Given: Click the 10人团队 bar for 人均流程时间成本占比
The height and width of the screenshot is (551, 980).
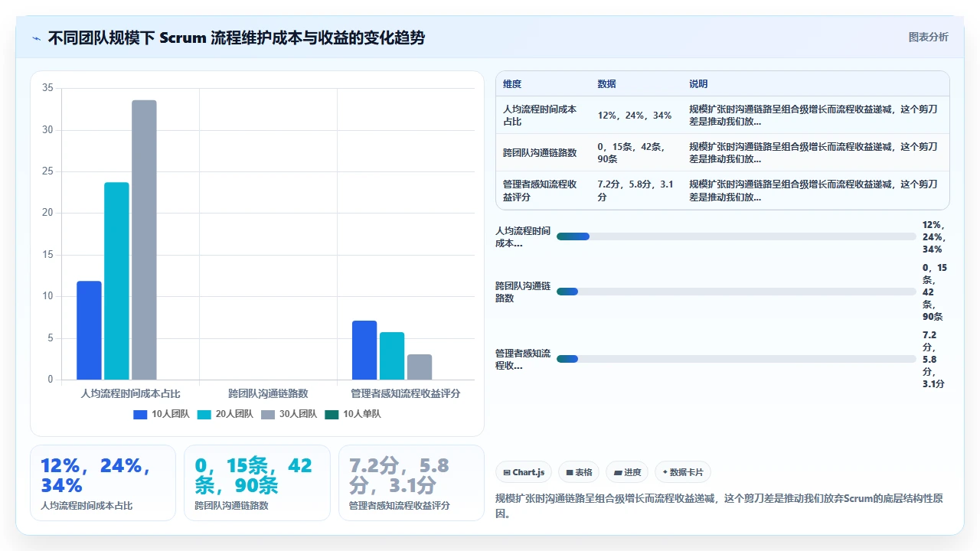Looking at the screenshot, I should 89,331.
